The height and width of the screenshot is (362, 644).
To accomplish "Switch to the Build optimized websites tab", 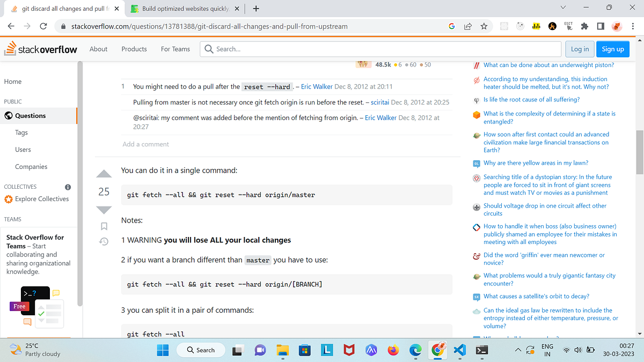I will [x=186, y=9].
